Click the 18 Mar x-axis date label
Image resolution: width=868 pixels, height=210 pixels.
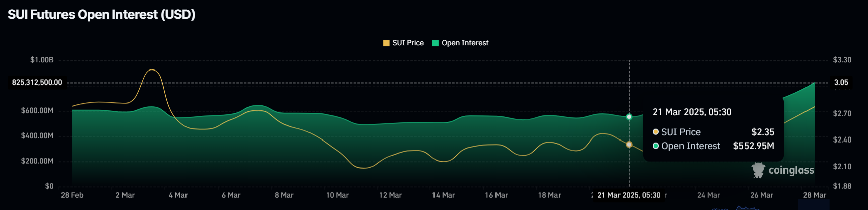point(549,195)
